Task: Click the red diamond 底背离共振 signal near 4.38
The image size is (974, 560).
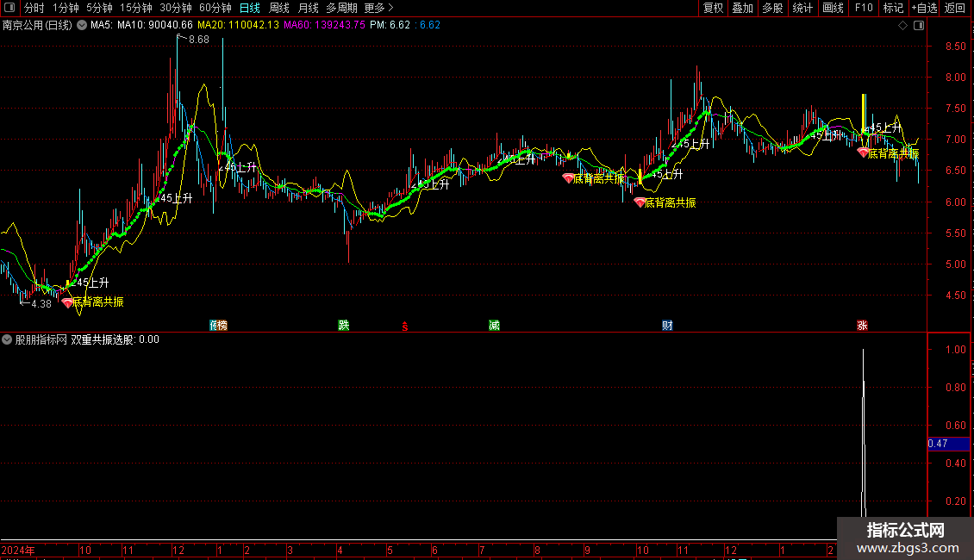Action: tap(68, 303)
